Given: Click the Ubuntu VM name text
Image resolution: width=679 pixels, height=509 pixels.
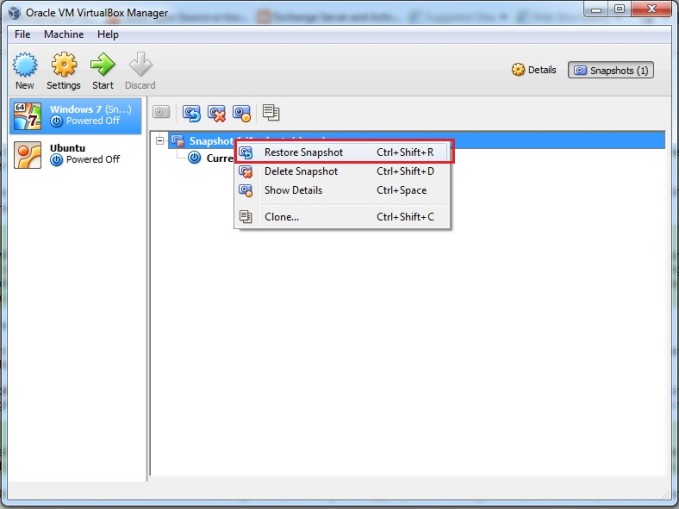Looking at the screenshot, I should pyautogui.click(x=68, y=148).
